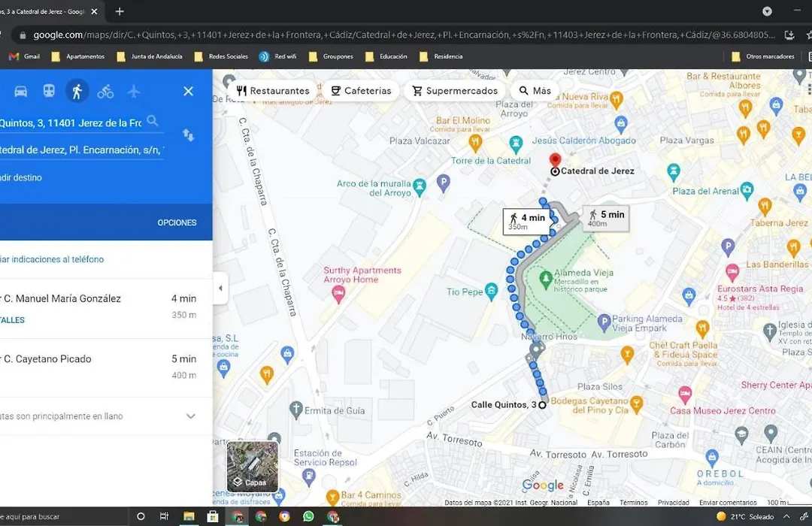Viewport: 812px width, 526px height.
Task: Click the send directions to phone link
Action: (x=52, y=259)
